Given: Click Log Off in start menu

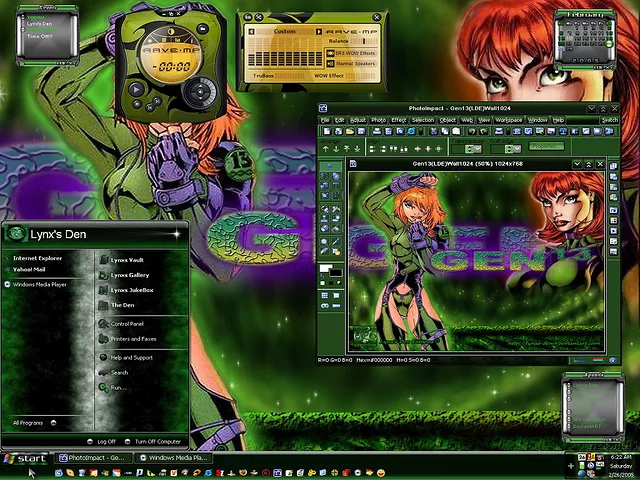Looking at the screenshot, I should click(102, 442).
